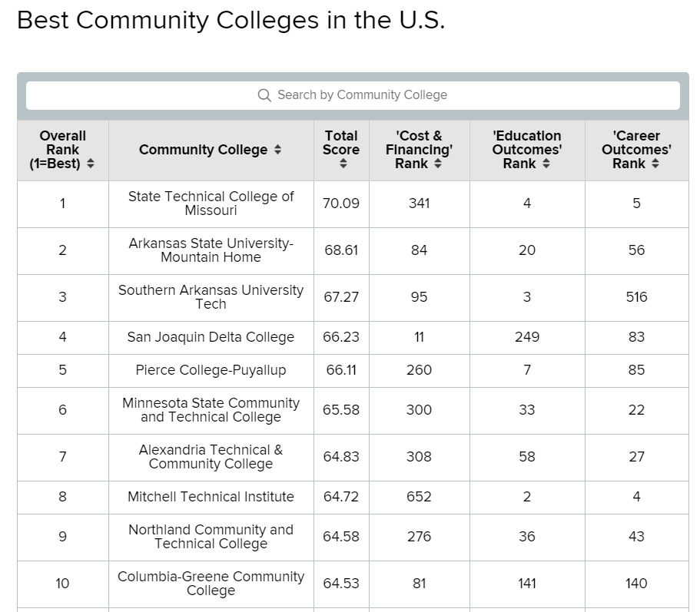Click sort arrows beside Community College
Screen dimensions: 700x612
tap(278, 150)
